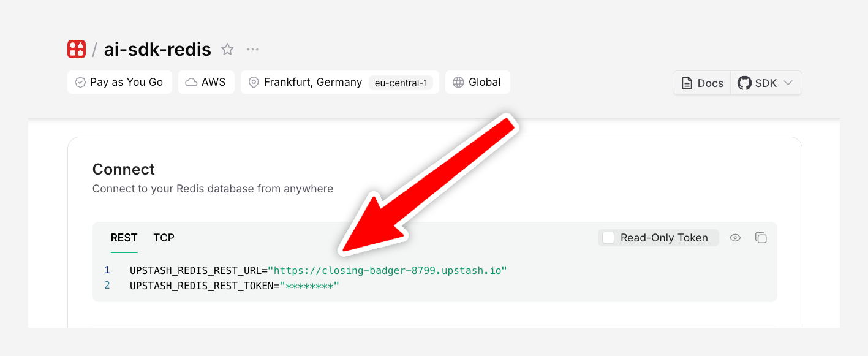
Task: Expand the SDK dropdown chevron
Action: (788, 83)
